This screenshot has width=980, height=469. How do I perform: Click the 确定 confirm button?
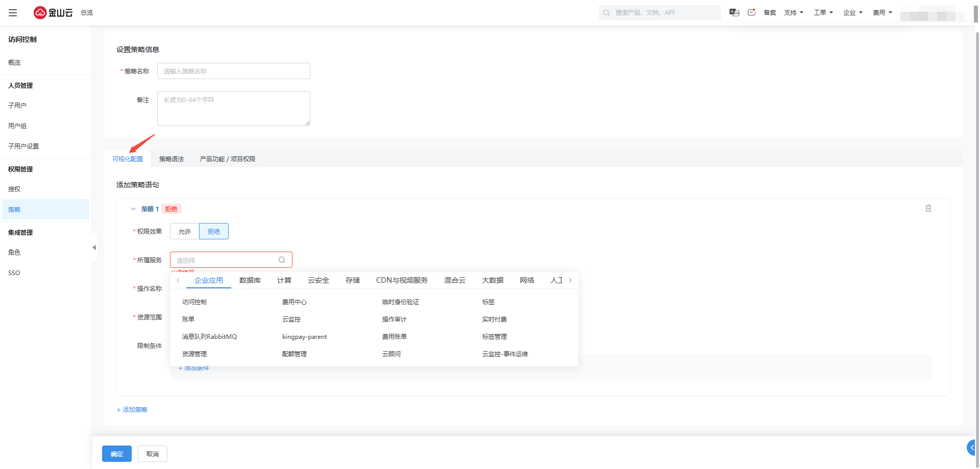[x=117, y=454]
